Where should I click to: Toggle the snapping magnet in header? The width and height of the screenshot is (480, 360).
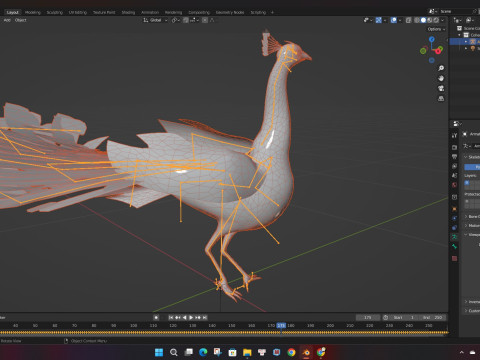pyautogui.click(x=186, y=20)
